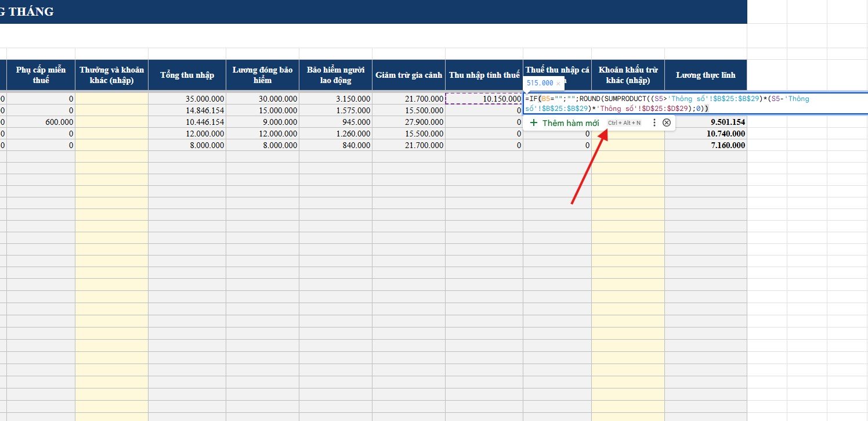Click the cell with 3.150.000
868x421 pixels.
pyautogui.click(x=336, y=99)
